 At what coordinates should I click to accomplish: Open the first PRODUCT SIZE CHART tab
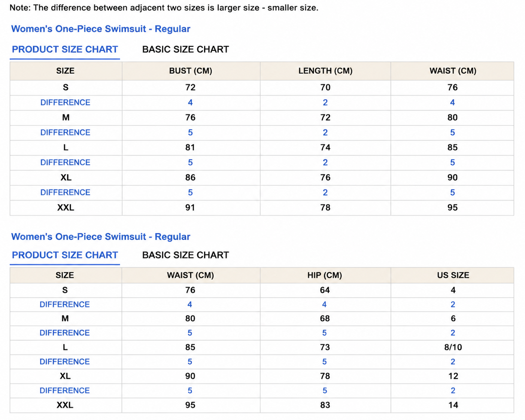[x=65, y=49]
